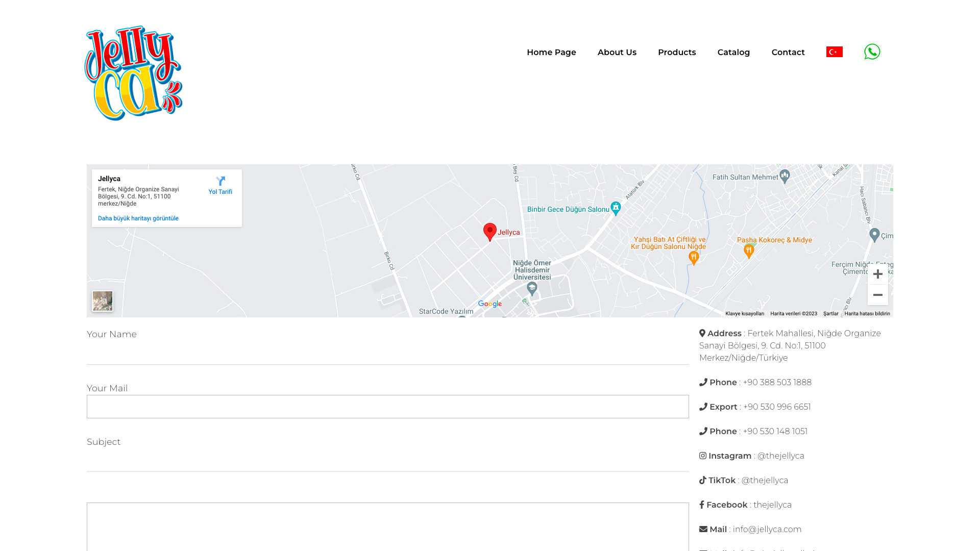980x551 pixels.
Task: Go to About Us page
Action: coord(617,52)
